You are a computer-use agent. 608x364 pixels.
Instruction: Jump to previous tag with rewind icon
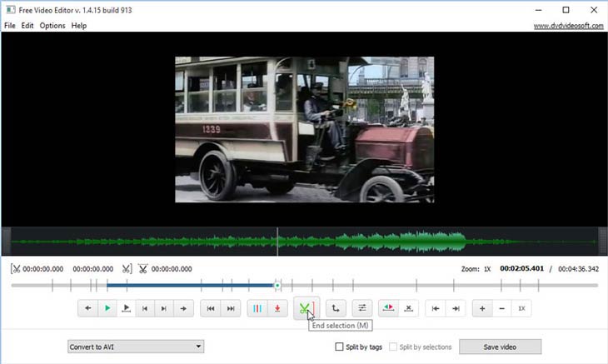(211, 308)
